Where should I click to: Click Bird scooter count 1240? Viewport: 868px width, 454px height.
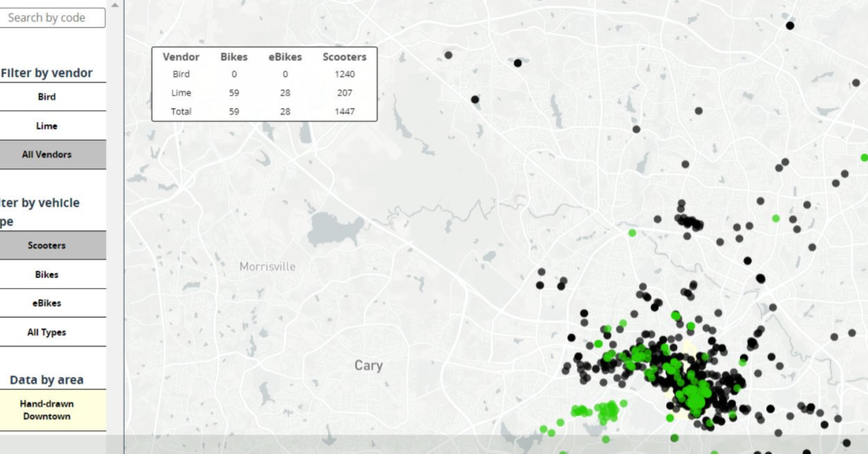(344, 74)
